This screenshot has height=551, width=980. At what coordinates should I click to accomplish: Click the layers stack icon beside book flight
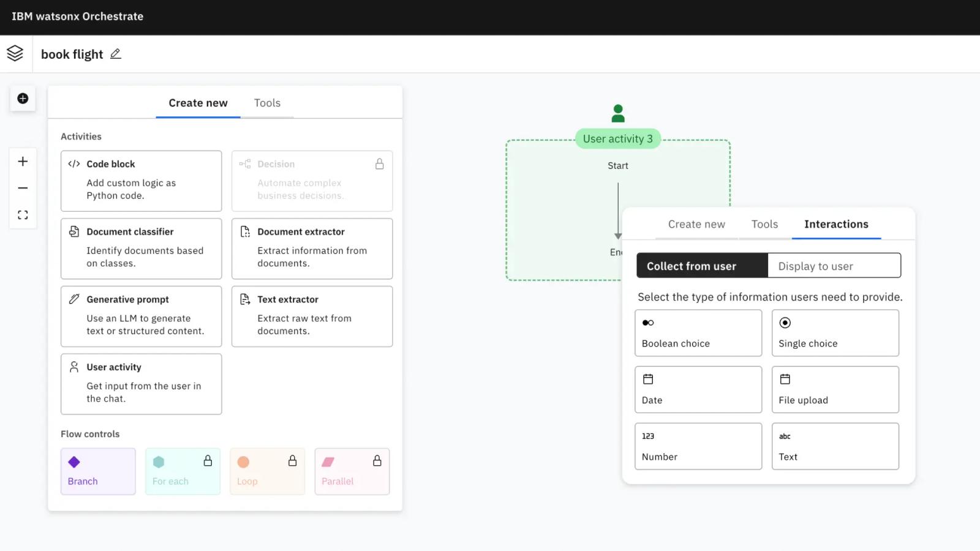click(15, 53)
